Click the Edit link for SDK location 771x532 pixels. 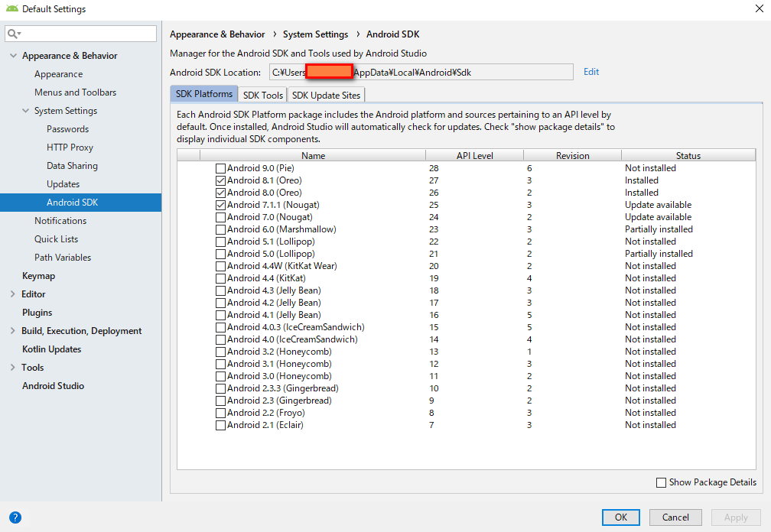(x=591, y=72)
